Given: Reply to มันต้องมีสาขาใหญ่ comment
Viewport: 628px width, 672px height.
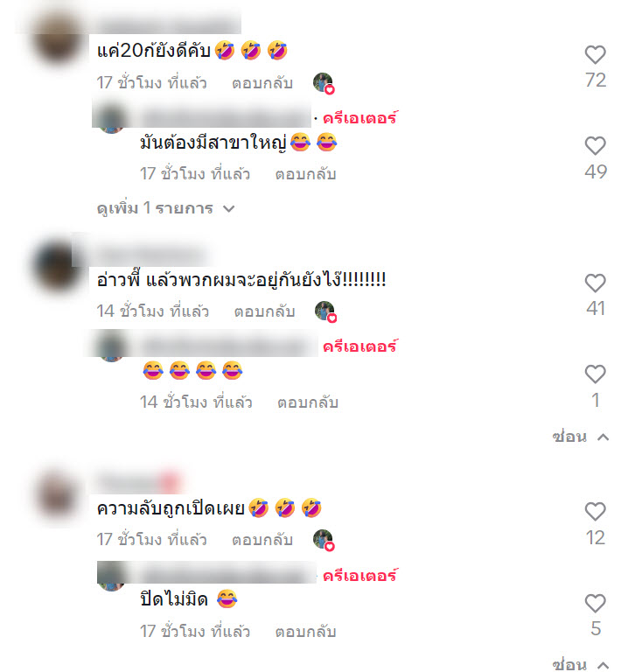Looking at the screenshot, I should [x=305, y=174].
